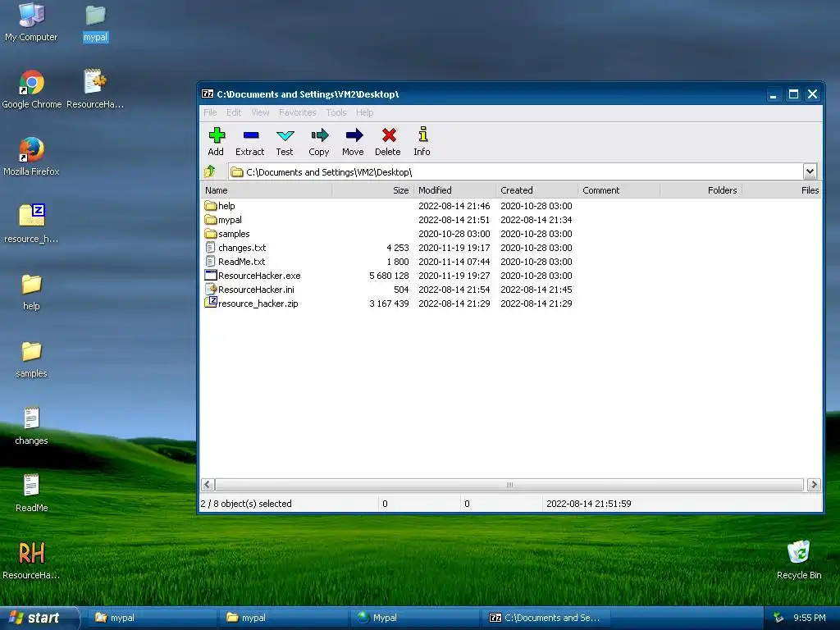Click the Add toolbar icon in 7-Zip

click(x=216, y=141)
